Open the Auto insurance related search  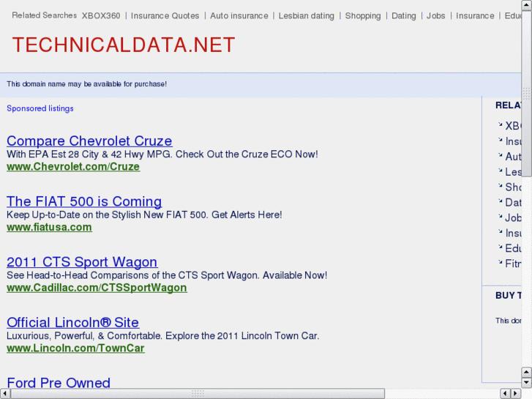pyautogui.click(x=239, y=16)
